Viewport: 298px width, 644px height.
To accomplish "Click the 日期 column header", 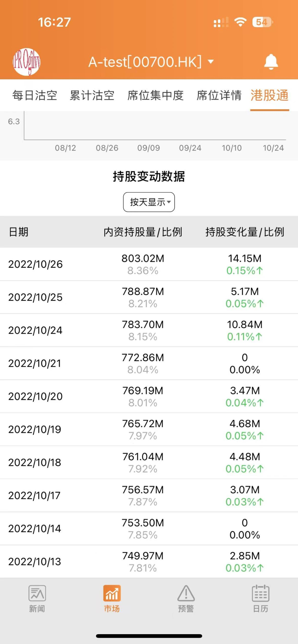I will pos(18,232).
